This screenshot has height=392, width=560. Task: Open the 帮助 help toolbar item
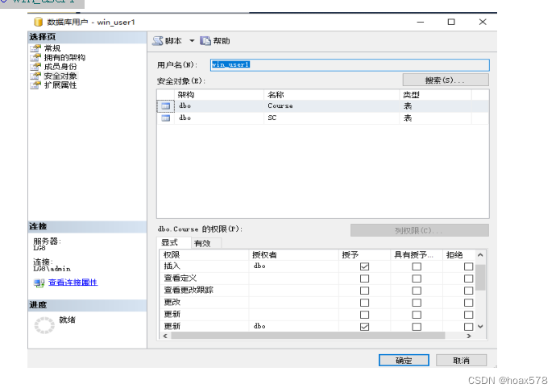pos(215,41)
